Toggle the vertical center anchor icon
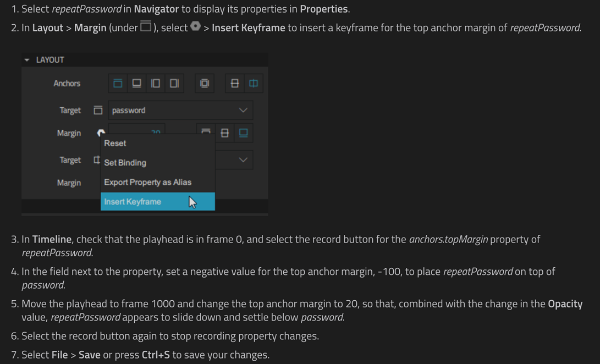 (235, 84)
